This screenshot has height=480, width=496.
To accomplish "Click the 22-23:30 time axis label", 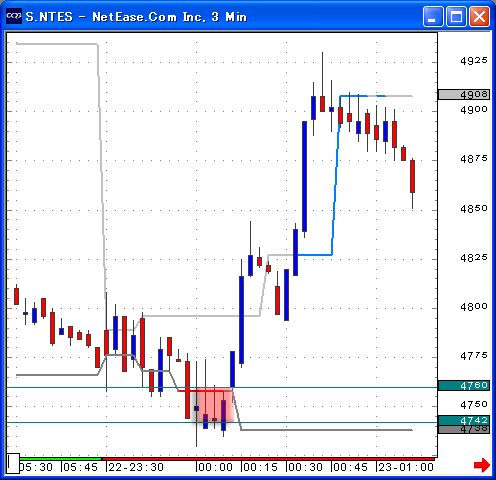I will point(136,467).
